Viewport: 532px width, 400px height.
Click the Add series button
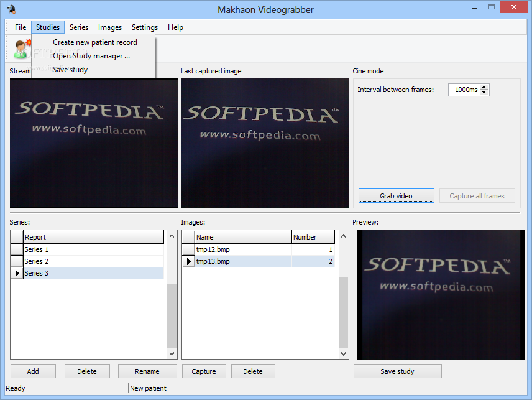pyautogui.click(x=33, y=371)
